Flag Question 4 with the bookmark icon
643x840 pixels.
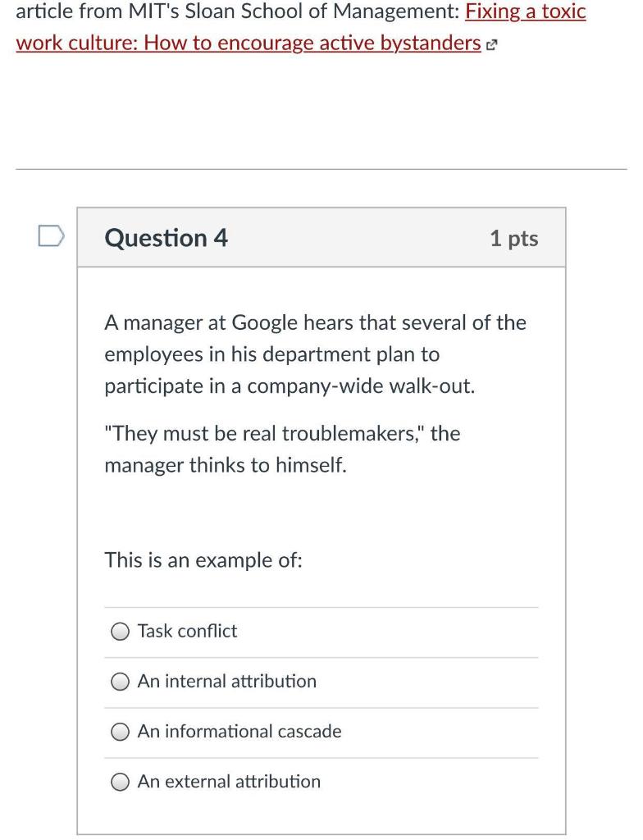click(50, 237)
